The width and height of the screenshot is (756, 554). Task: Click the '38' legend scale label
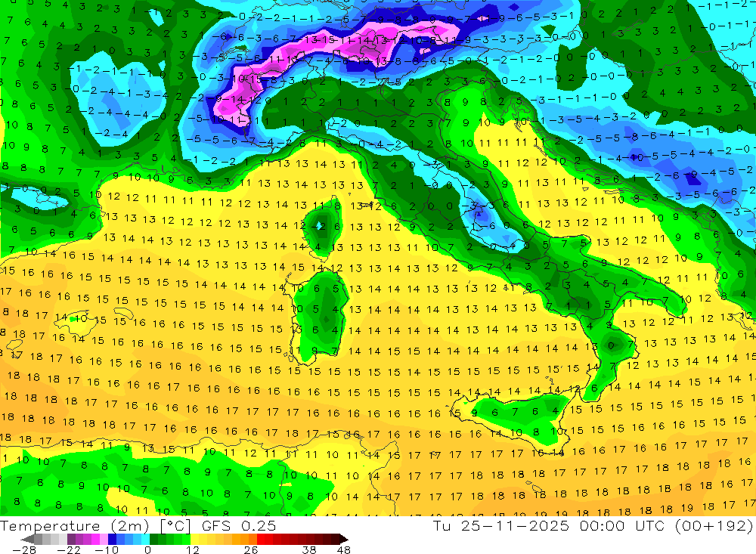point(309,549)
